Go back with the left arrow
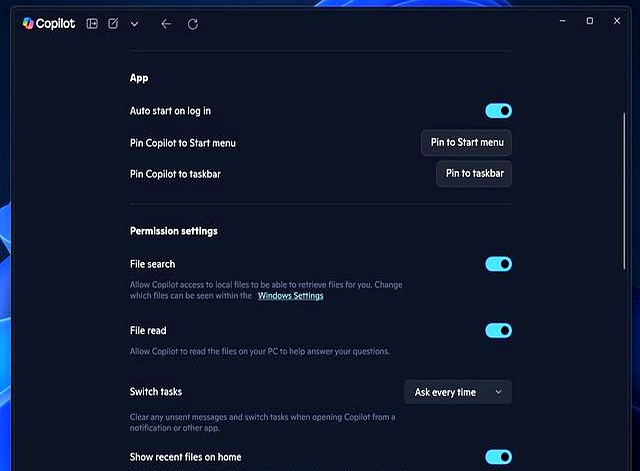640x471 pixels. point(166,23)
